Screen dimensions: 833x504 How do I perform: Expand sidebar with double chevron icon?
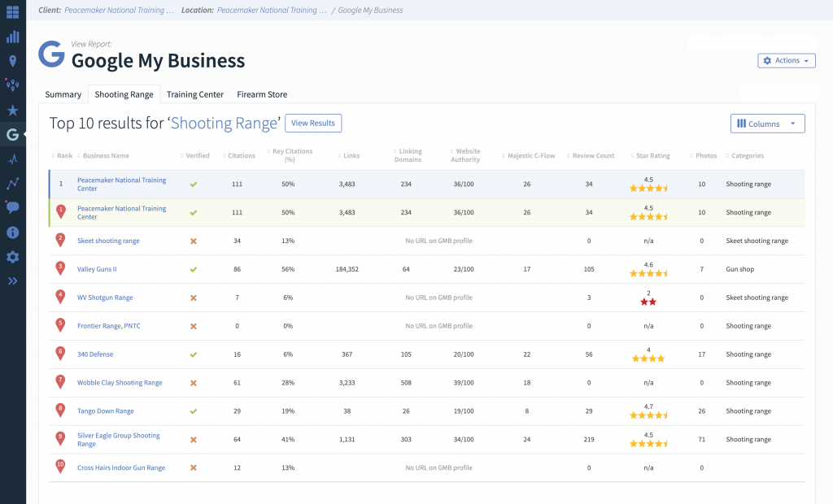coord(13,281)
